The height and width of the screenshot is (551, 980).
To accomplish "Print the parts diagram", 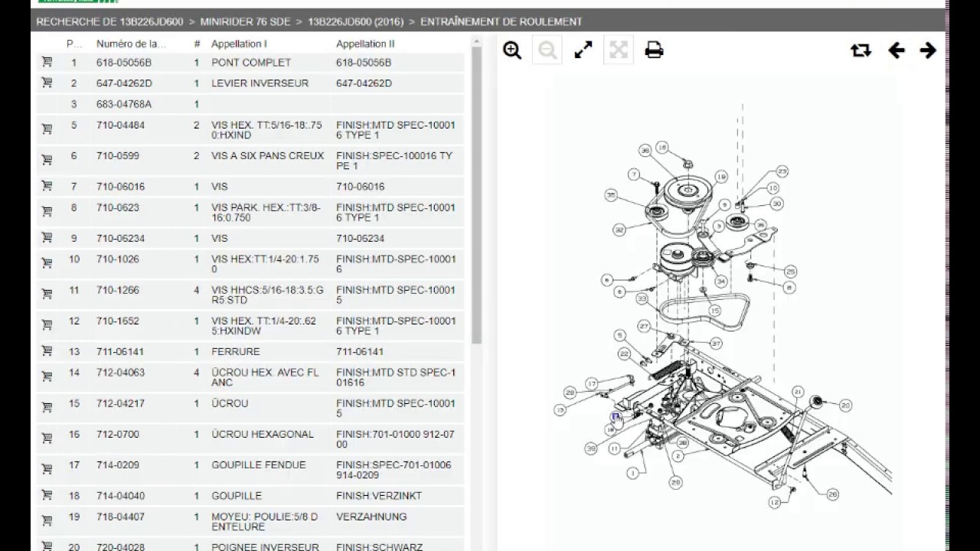I will pos(654,51).
